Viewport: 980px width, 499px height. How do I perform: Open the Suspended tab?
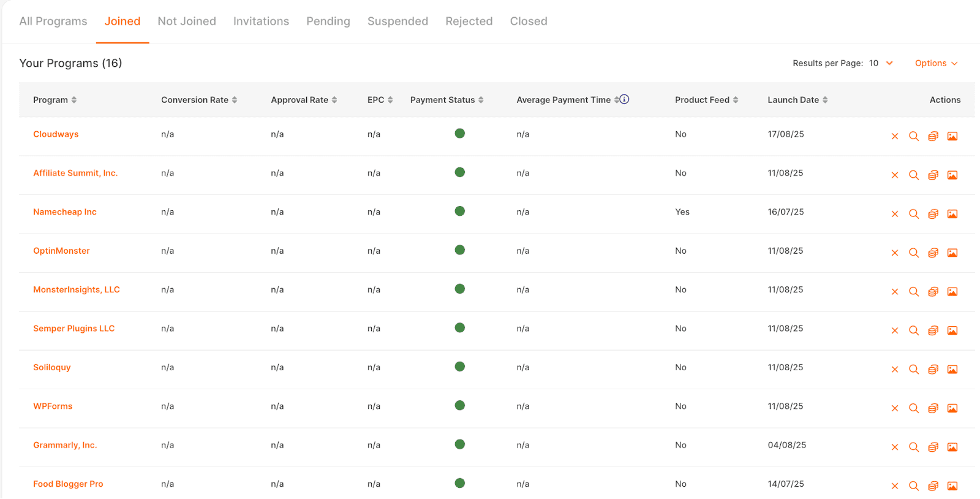(x=398, y=21)
